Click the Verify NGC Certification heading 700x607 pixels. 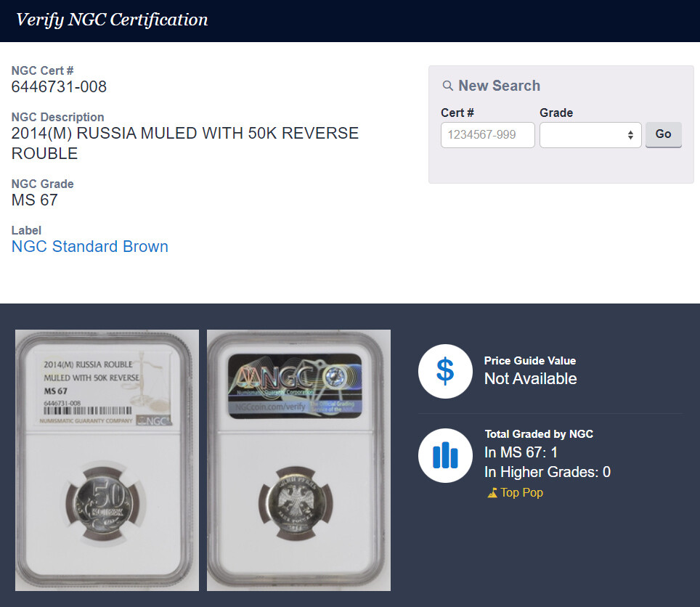[112, 20]
